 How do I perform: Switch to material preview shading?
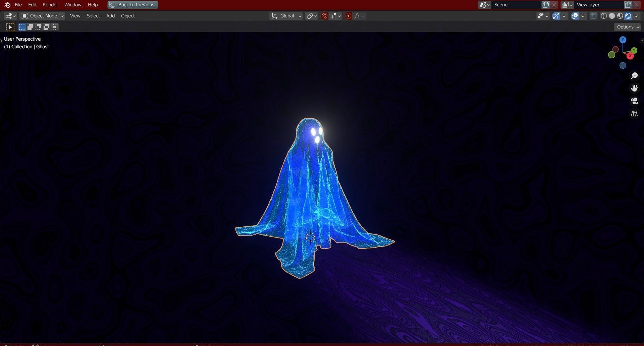click(x=620, y=16)
